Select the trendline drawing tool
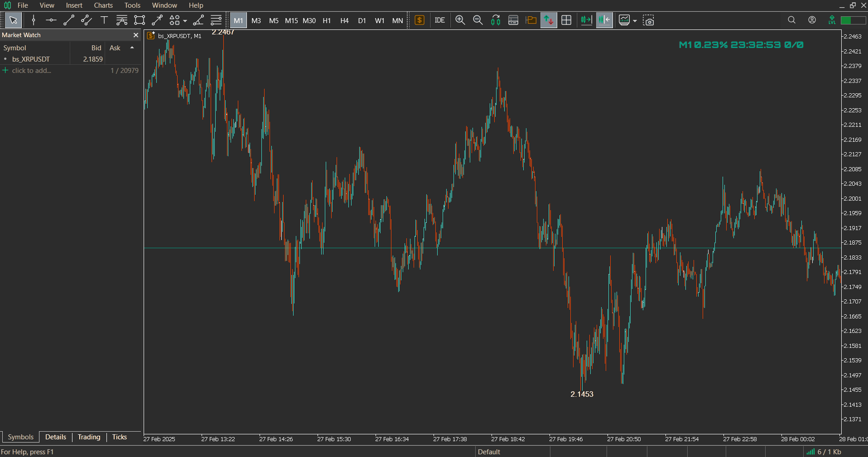 point(69,20)
